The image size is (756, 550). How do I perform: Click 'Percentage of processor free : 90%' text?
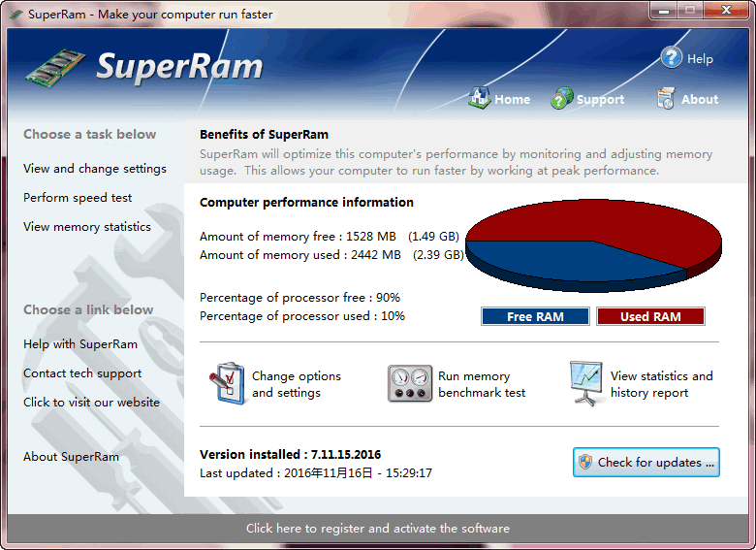299,298
